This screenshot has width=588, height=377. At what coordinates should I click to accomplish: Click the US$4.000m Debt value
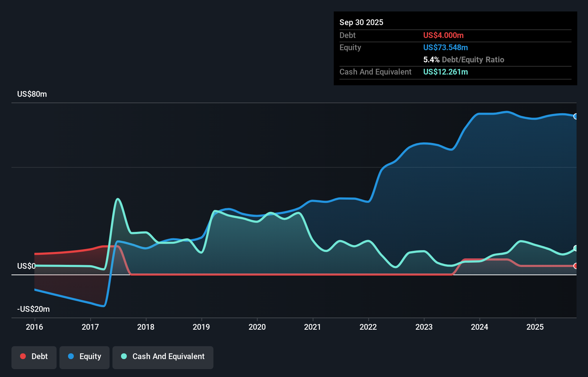pos(443,35)
